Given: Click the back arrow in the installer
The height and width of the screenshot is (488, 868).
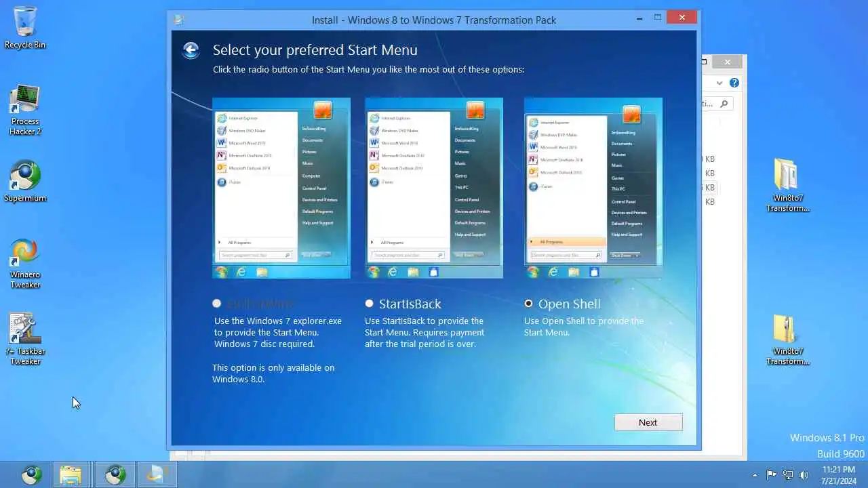Looking at the screenshot, I should pyautogui.click(x=191, y=50).
